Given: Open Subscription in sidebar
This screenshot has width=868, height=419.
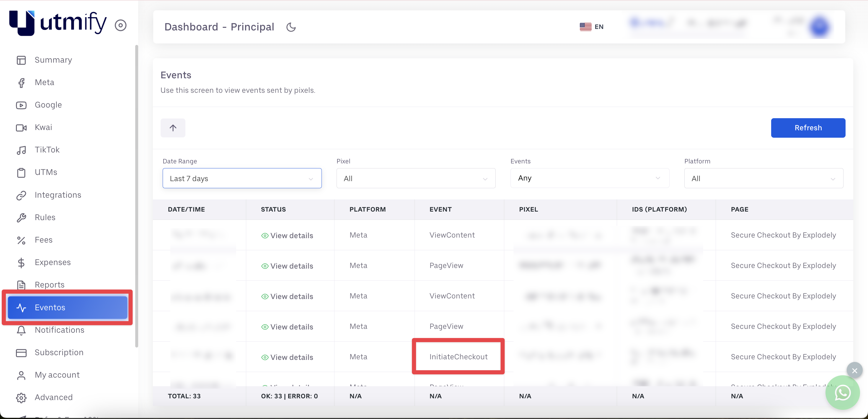Looking at the screenshot, I should tap(59, 353).
